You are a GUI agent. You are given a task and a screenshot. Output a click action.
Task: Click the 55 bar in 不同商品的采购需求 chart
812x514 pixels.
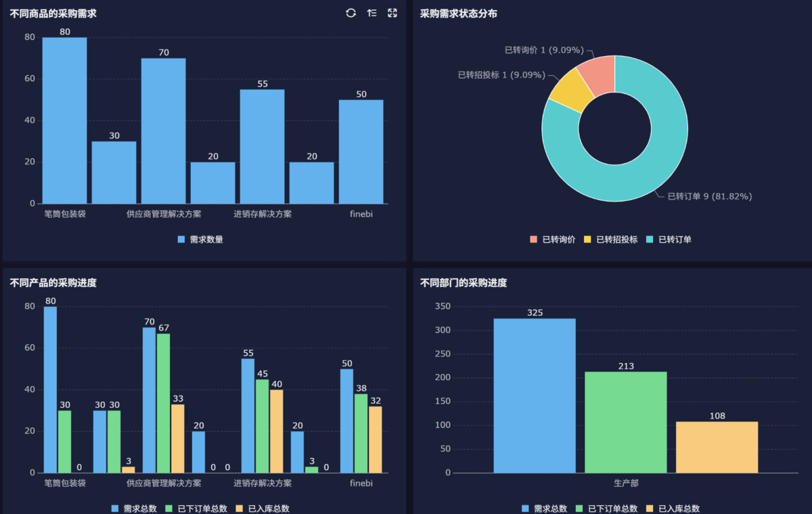(x=262, y=146)
